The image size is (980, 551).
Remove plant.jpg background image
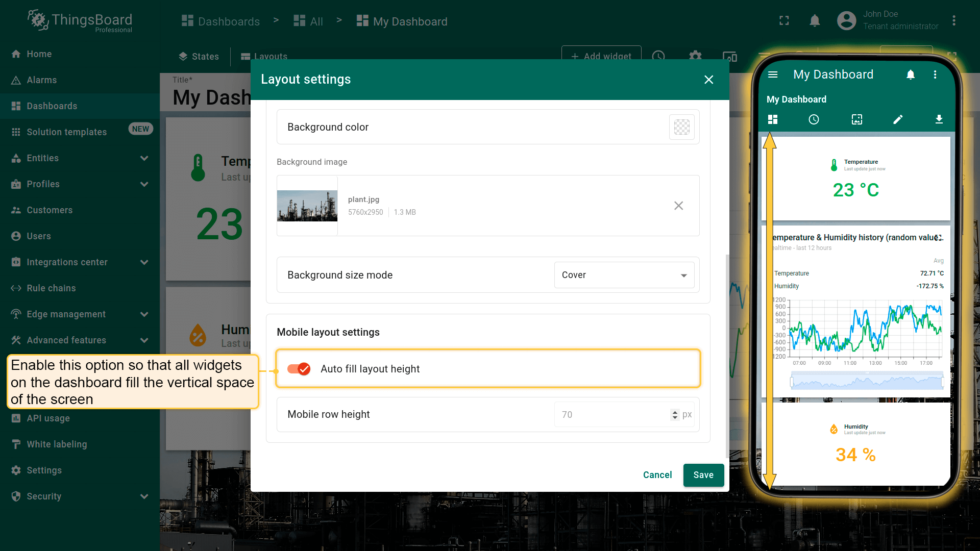click(678, 206)
